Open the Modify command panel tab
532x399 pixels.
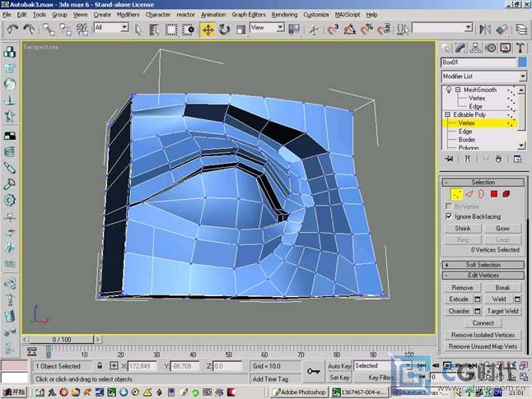pyautogui.click(x=460, y=49)
